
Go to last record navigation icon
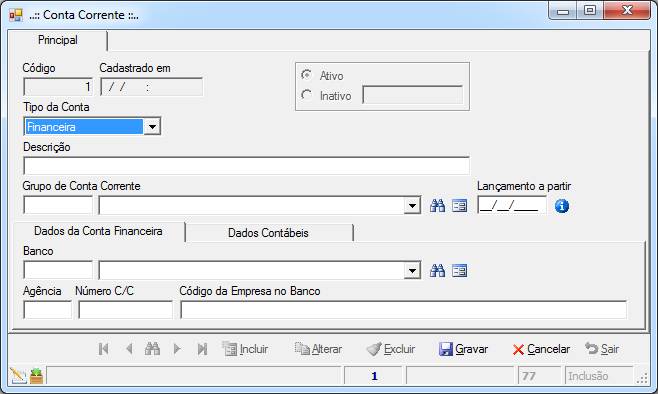(x=202, y=349)
